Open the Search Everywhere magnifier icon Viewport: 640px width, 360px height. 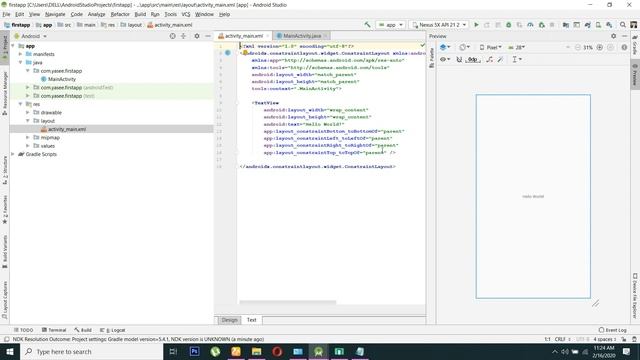click(623, 25)
